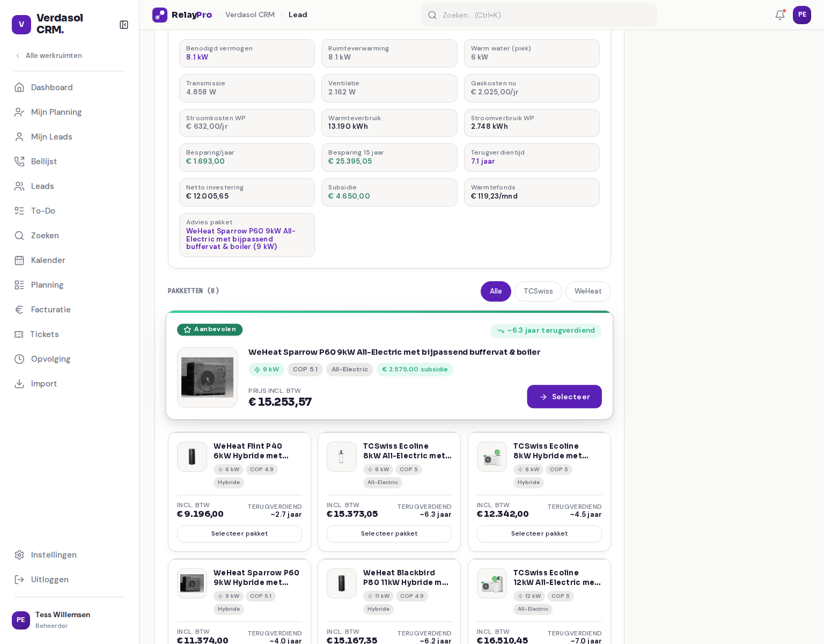Click the search magnifier icon in top bar

(432, 15)
